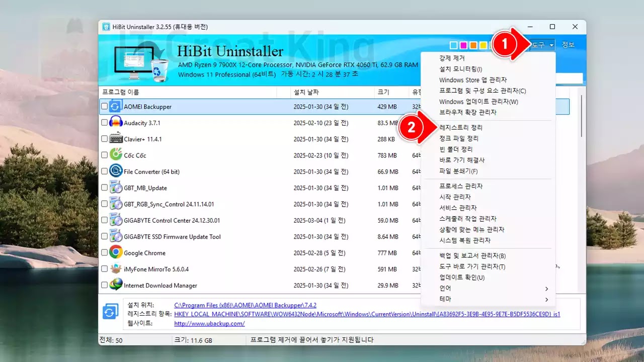Pick the yellow theme color swatch
The height and width of the screenshot is (362, 644).
[483, 45]
